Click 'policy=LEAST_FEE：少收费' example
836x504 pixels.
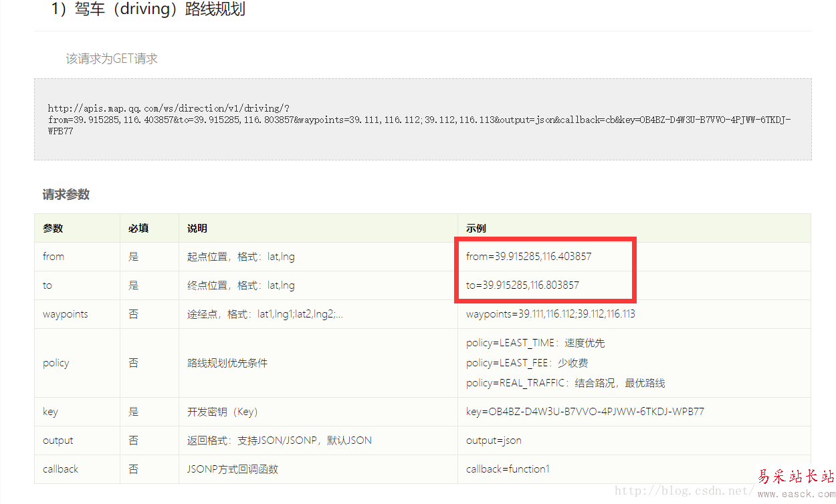click(x=528, y=363)
